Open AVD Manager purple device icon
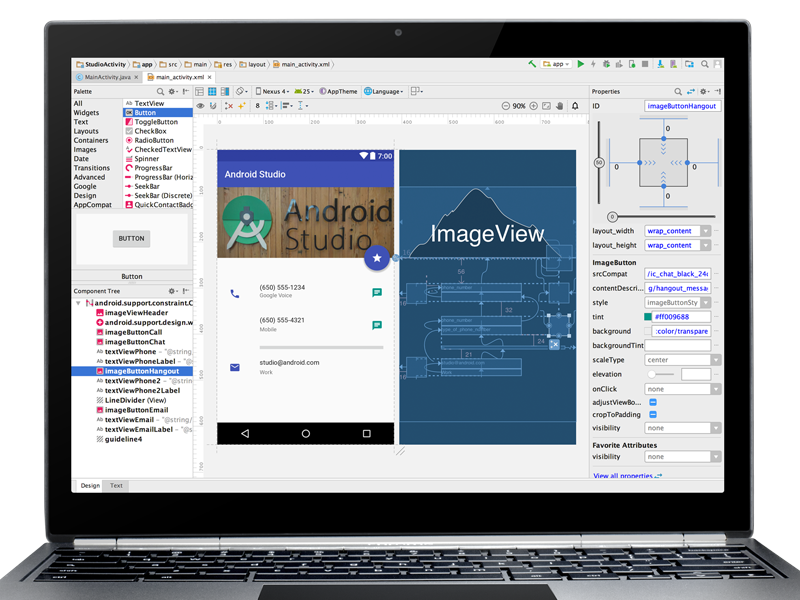This screenshot has height=600, width=800. (x=673, y=64)
